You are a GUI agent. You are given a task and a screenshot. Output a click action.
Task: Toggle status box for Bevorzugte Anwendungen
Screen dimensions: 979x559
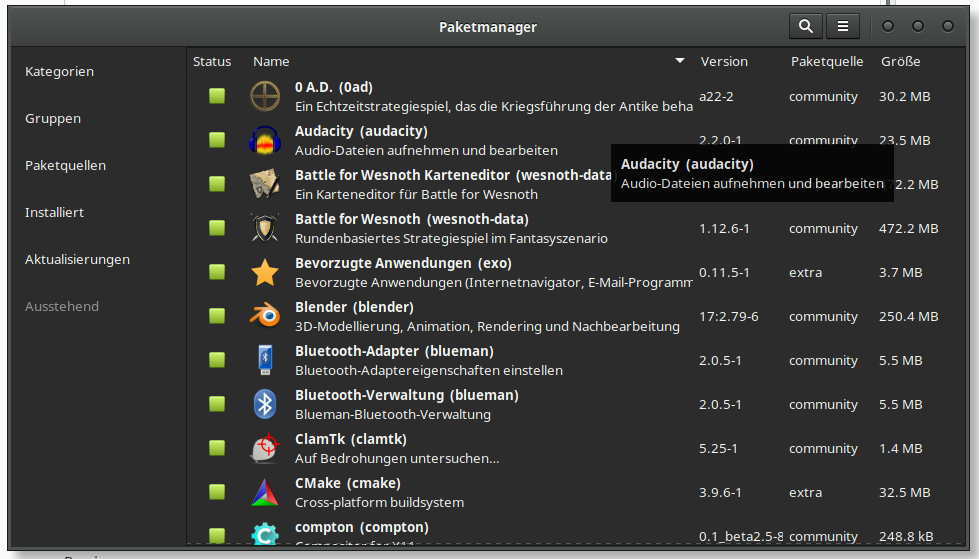click(x=217, y=272)
